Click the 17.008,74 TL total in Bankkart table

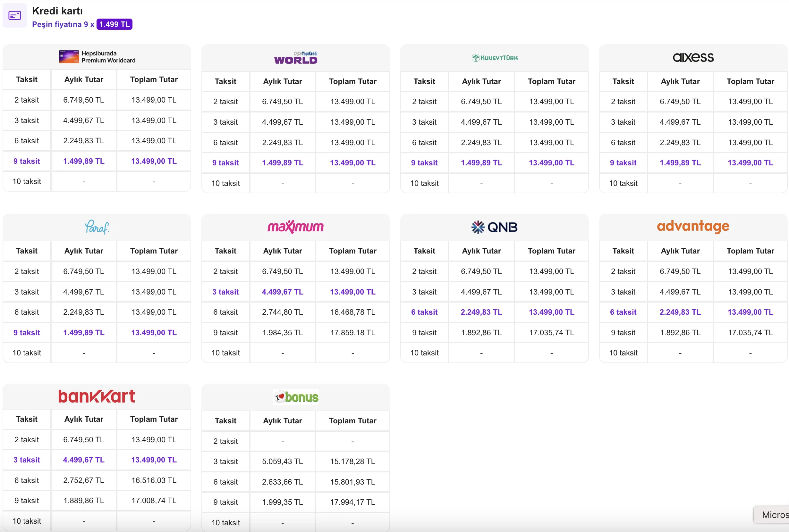point(154,501)
